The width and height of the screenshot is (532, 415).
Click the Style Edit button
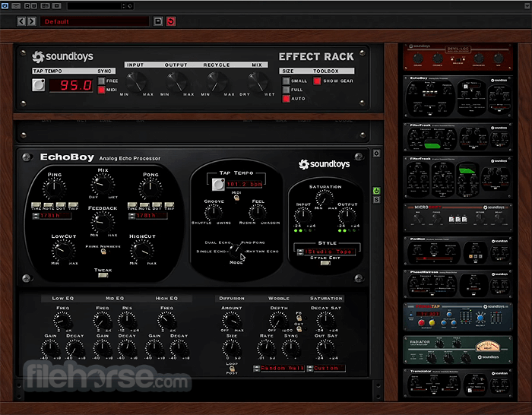[x=325, y=263]
